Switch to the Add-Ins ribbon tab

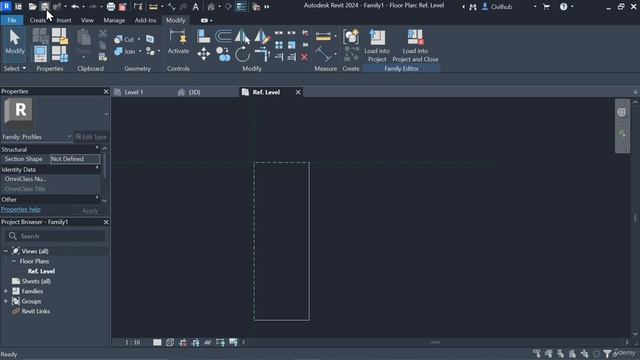145,20
